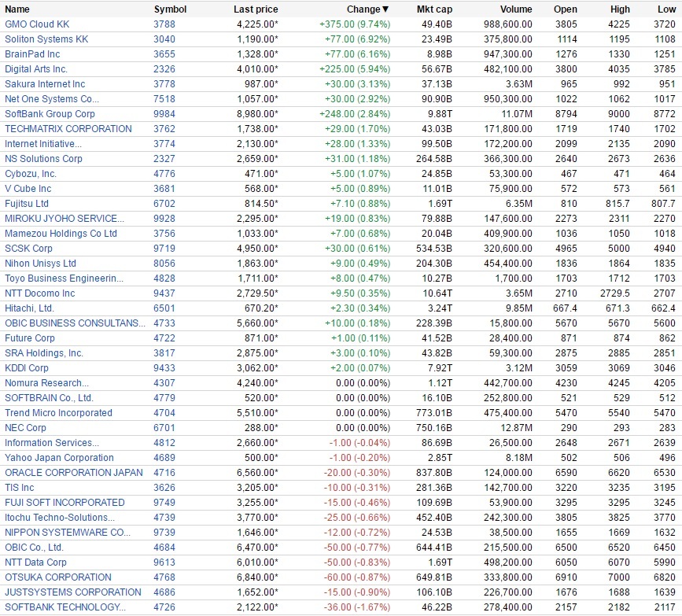Image resolution: width=682 pixels, height=616 pixels.
Task: Open Itochu Techno-Solutions... link
Action: click(x=60, y=517)
